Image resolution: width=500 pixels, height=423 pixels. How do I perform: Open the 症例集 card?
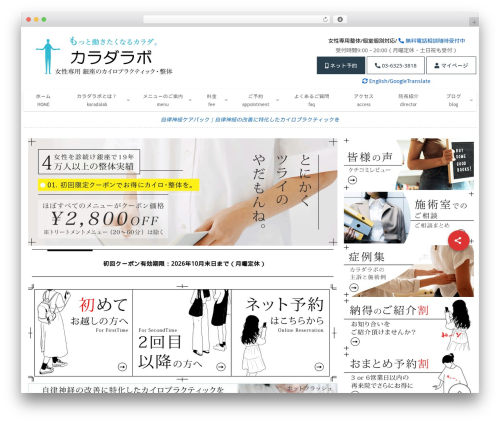(x=409, y=271)
